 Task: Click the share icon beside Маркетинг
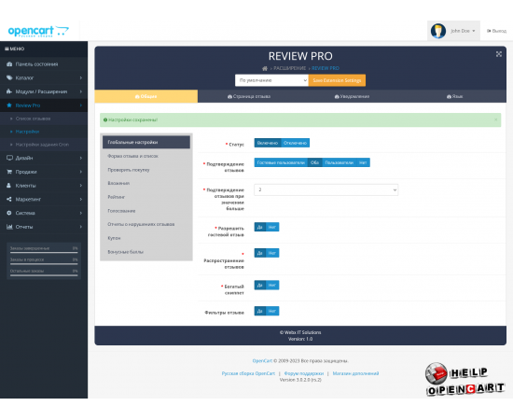point(9,199)
